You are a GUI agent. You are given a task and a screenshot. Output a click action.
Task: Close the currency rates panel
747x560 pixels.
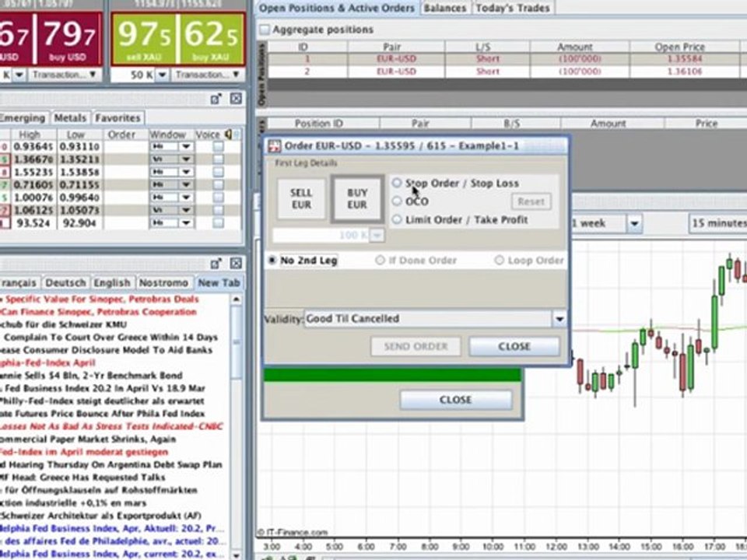pos(236,99)
